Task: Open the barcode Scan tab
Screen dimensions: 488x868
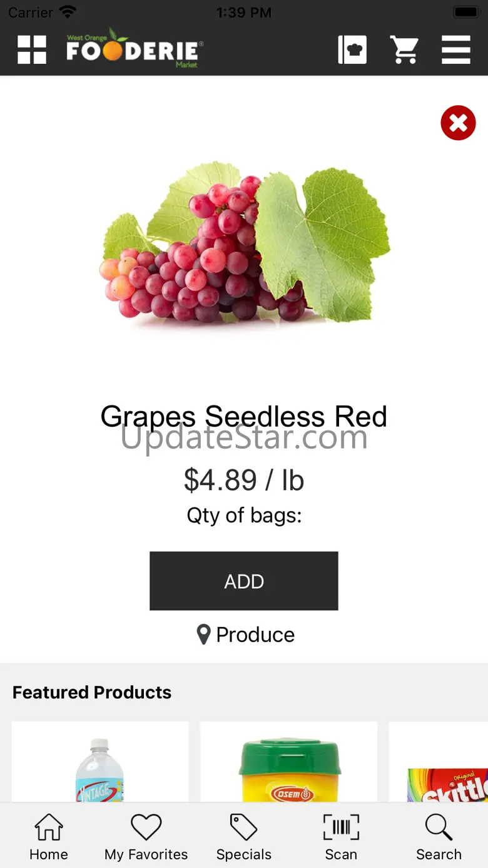Action: pos(341,836)
